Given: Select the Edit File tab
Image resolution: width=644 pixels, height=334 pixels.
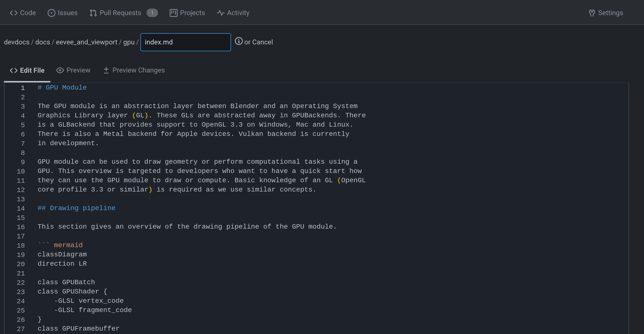Looking at the screenshot, I should click(x=27, y=71).
